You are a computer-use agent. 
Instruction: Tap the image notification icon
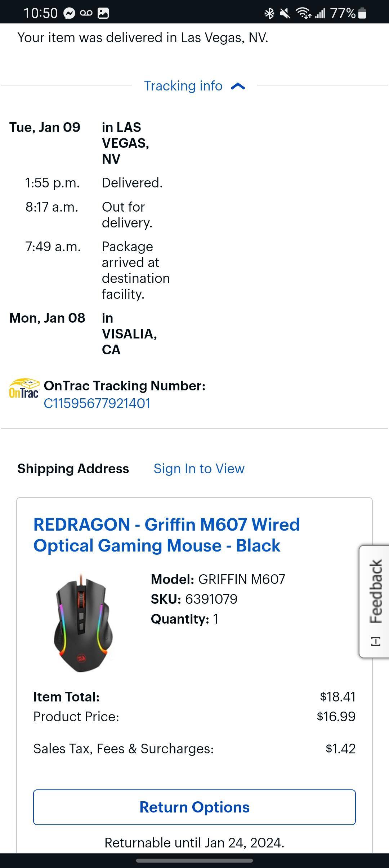(x=103, y=13)
